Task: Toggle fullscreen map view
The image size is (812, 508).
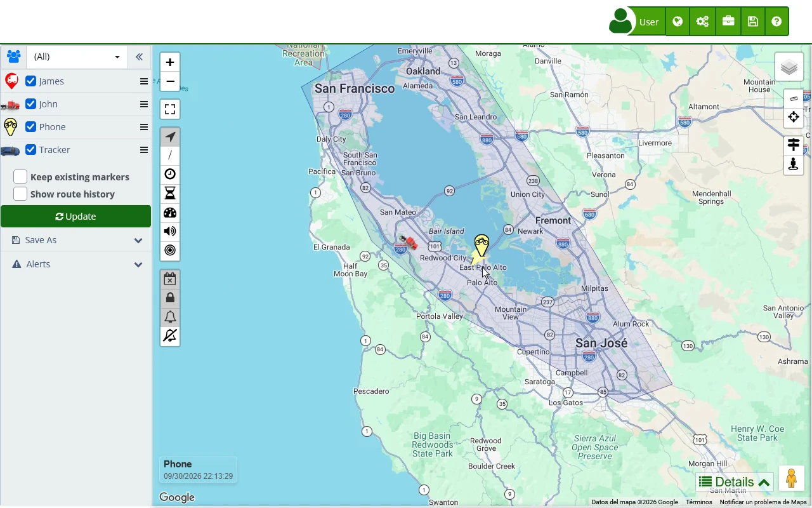Action: 170,109
